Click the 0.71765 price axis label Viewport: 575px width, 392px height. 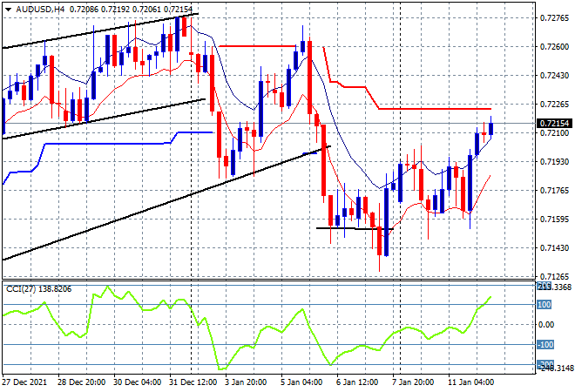tap(554, 190)
